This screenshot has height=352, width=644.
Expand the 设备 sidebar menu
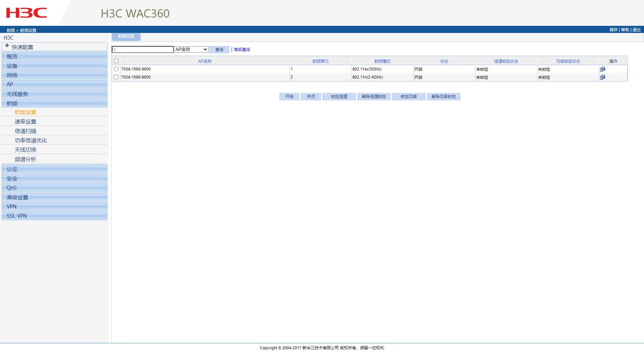(54, 66)
